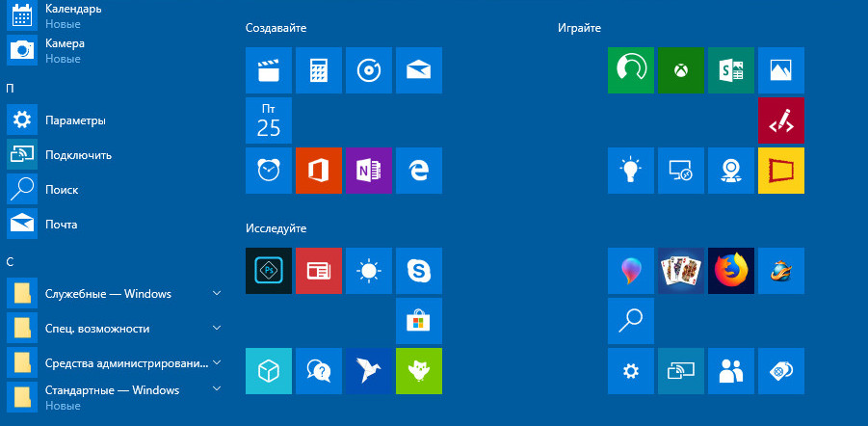Open Почта in the app list
This screenshot has width=868, height=426.
point(115,224)
